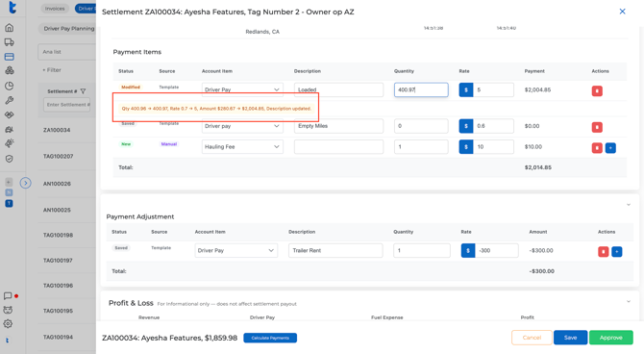Delete the Trailer Rent adjustment
The height and width of the screenshot is (354, 644).
pyautogui.click(x=603, y=252)
